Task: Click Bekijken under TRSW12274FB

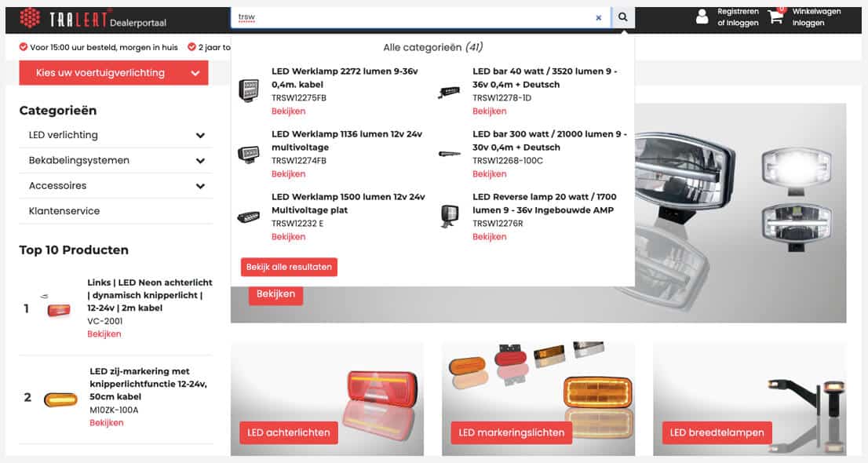Action: click(288, 174)
